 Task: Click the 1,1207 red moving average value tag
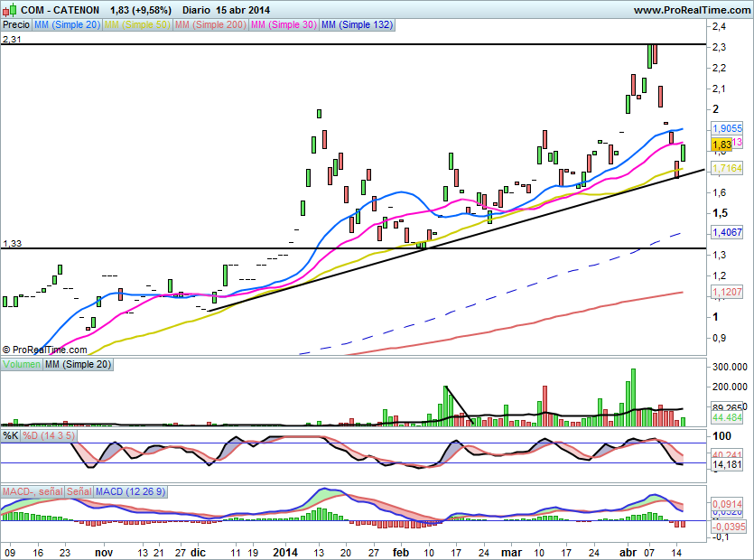coord(726,292)
